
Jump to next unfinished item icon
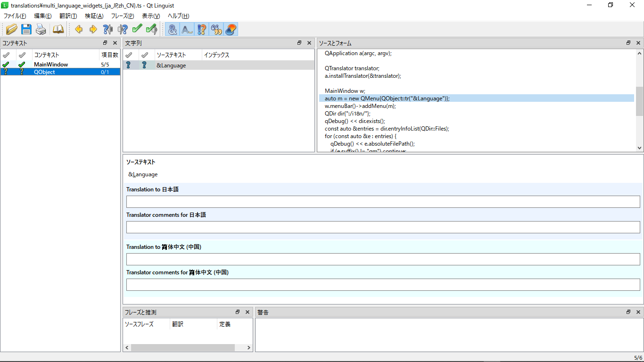pyautogui.click(x=123, y=29)
